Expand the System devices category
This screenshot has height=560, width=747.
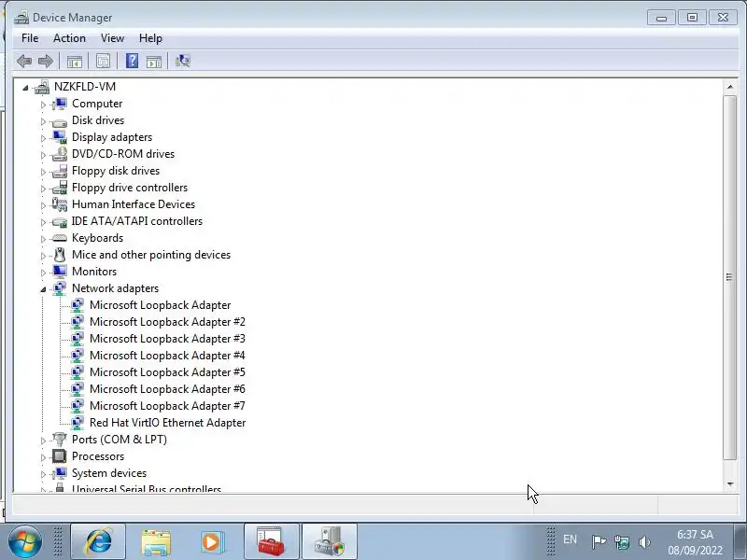coord(43,474)
